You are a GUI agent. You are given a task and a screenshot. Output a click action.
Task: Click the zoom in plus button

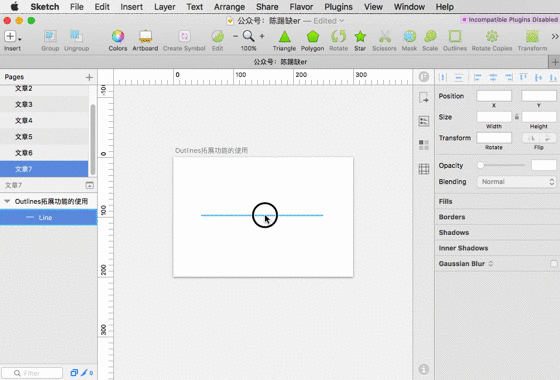coord(262,36)
